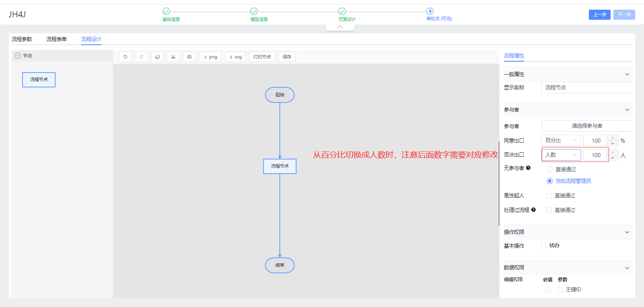Select the 流程属性 tab
The height and width of the screenshot is (307, 644).
514,56
